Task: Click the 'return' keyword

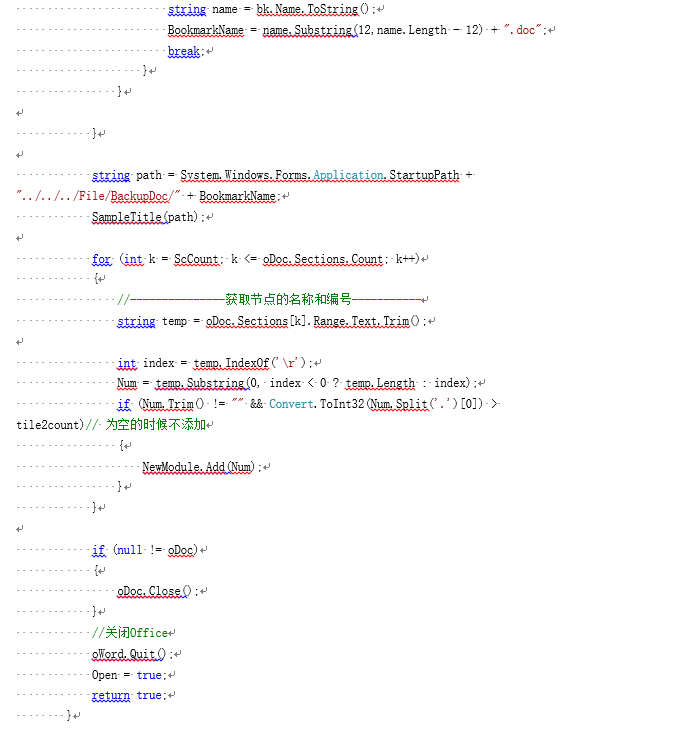Action: click(111, 696)
